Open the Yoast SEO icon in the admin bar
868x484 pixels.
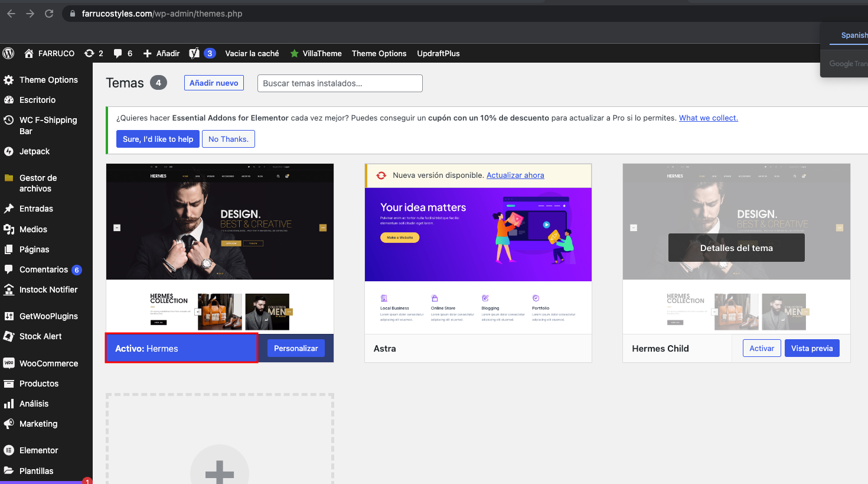point(194,53)
